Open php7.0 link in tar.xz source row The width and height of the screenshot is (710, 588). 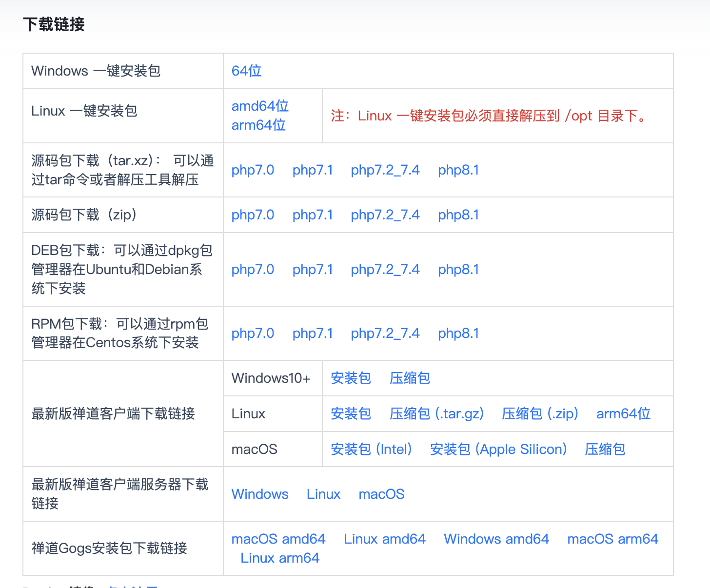(253, 170)
